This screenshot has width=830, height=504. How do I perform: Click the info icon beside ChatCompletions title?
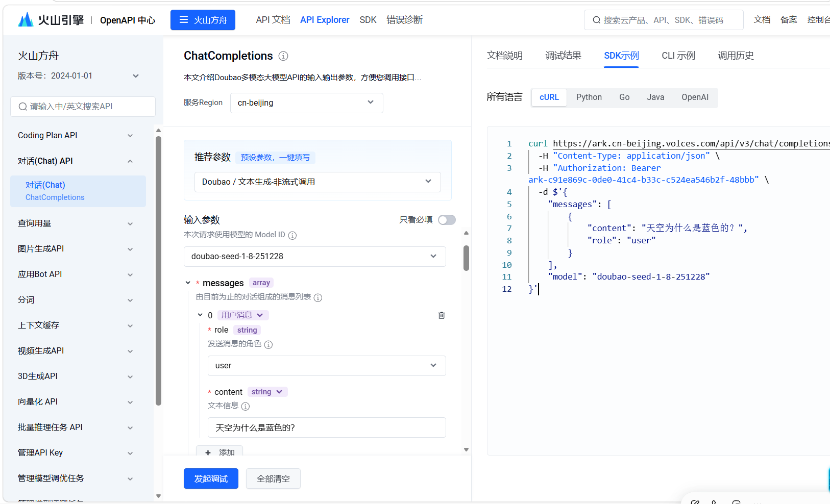click(x=283, y=56)
